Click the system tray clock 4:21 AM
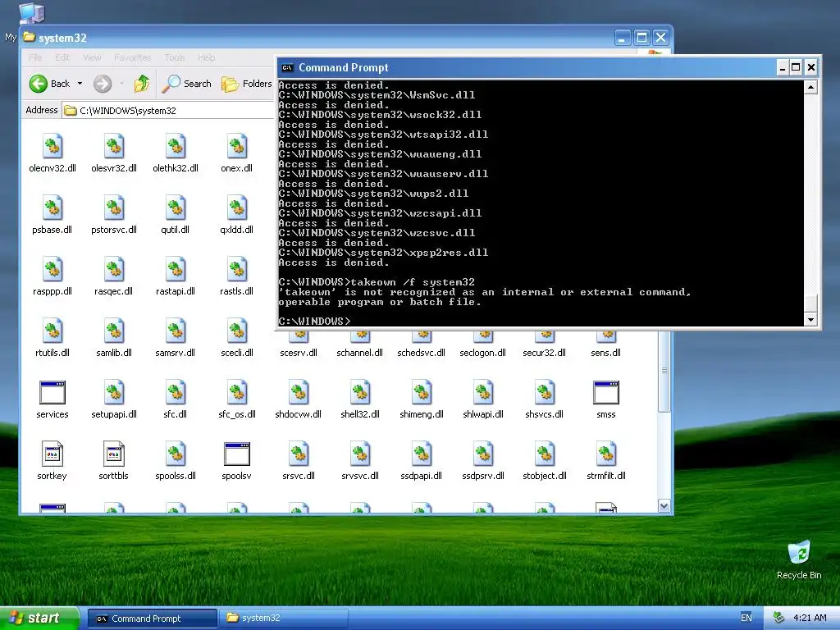This screenshot has height=630, width=840. (x=810, y=618)
